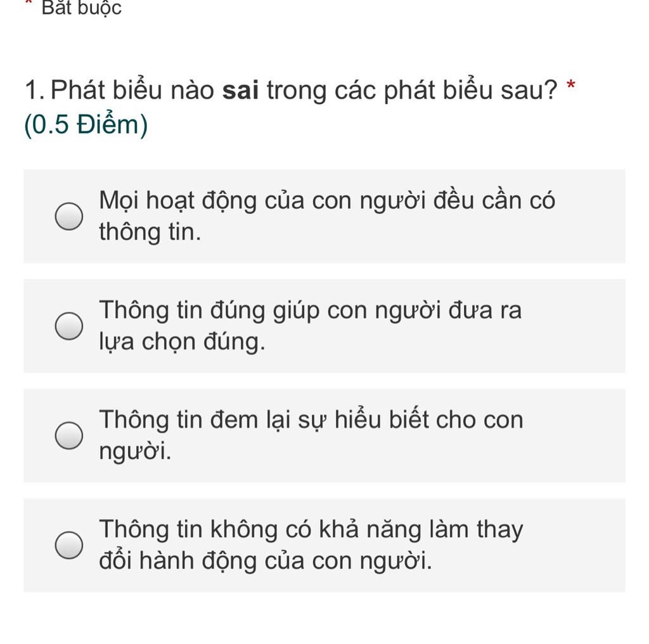Click the text line "Thông tin không có khả năng làm thay"

click(311, 530)
